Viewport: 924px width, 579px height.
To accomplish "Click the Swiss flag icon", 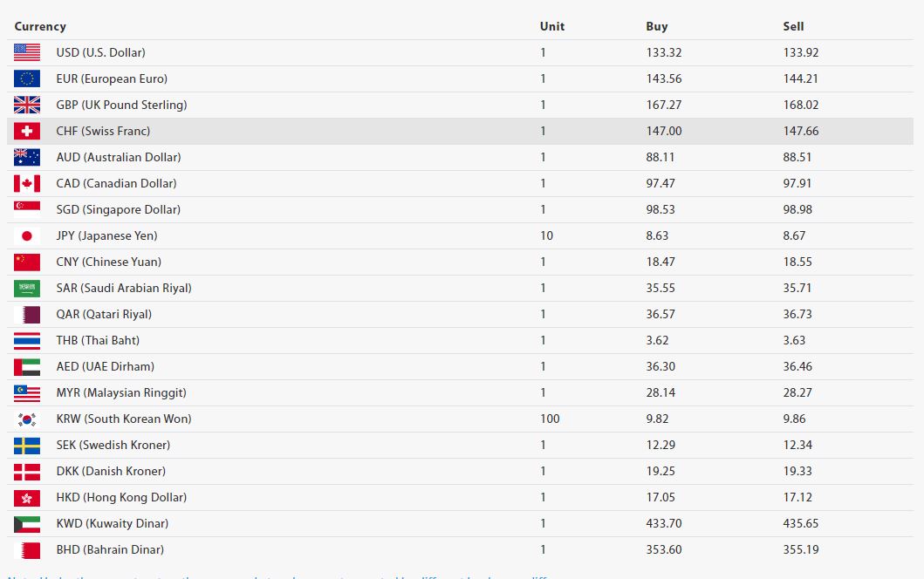I will pyautogui.click(x=27, y=131).
